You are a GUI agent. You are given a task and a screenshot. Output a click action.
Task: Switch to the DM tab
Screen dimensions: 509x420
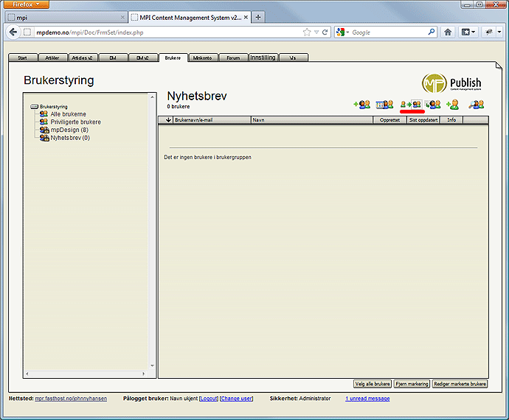pyautogui.click(x=113, y=57)
